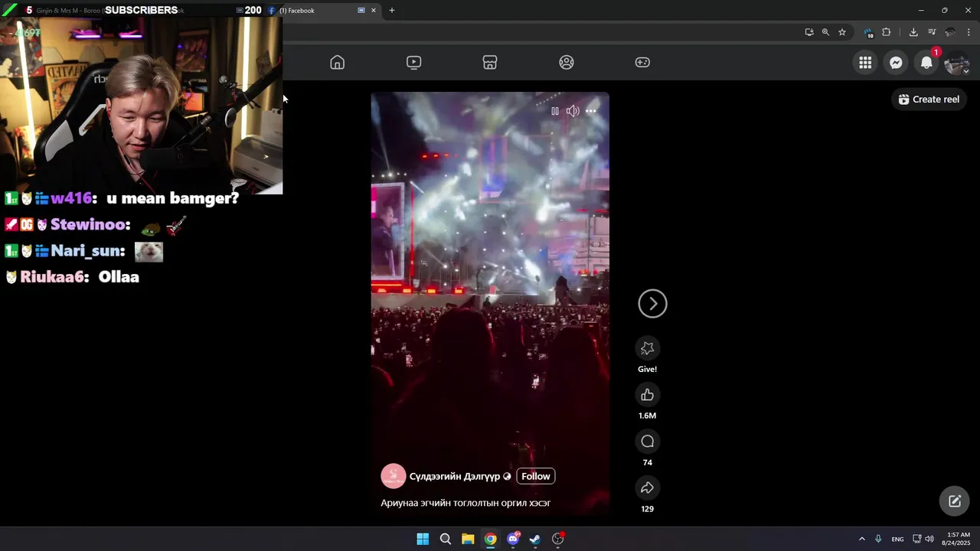Open Steam from the taskbar

click(x=535, y=539)
